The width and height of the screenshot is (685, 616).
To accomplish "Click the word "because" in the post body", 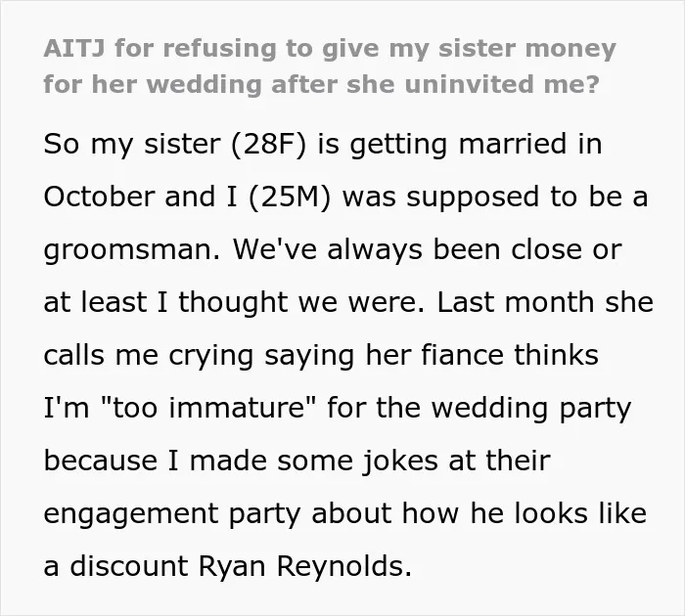I will tap(100, 461).
